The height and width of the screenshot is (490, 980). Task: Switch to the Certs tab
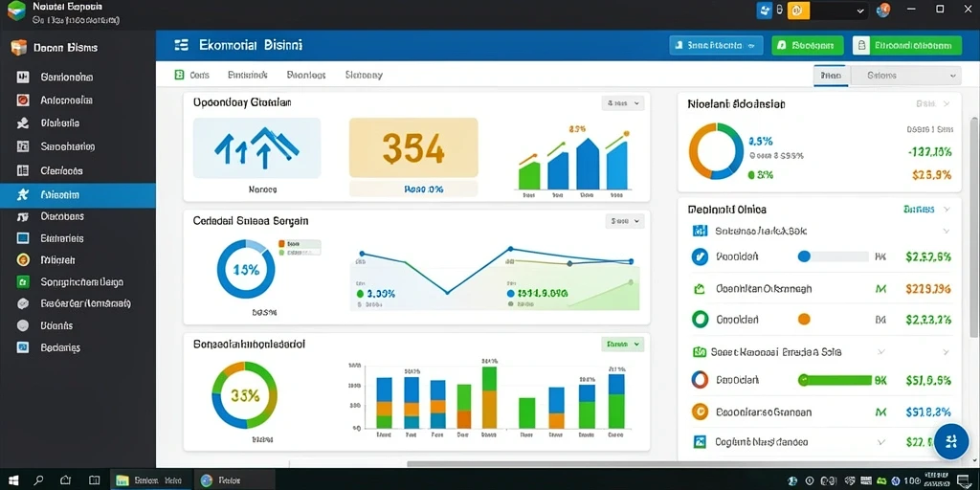pos(191,75)
